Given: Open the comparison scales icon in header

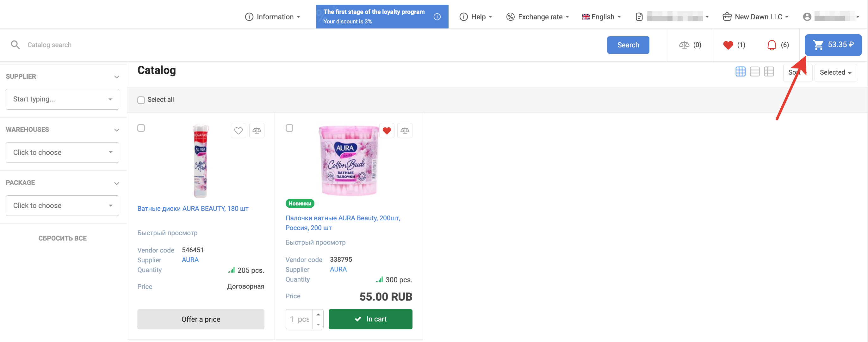Looking at the screenshot, I should pos(684,45).
